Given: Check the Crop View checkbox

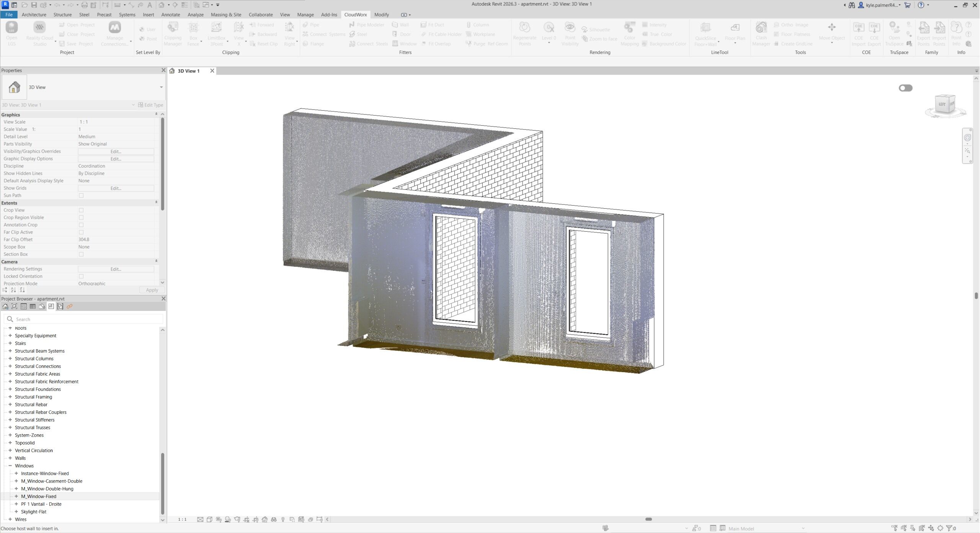Looking at the screenshot, I should pyautogui.click(x=81, y=210).
